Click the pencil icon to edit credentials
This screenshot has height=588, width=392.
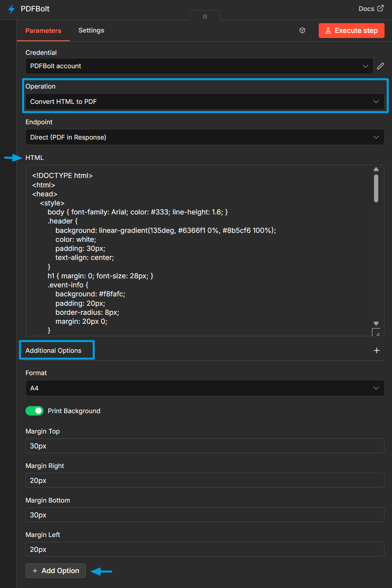point(380,66)
